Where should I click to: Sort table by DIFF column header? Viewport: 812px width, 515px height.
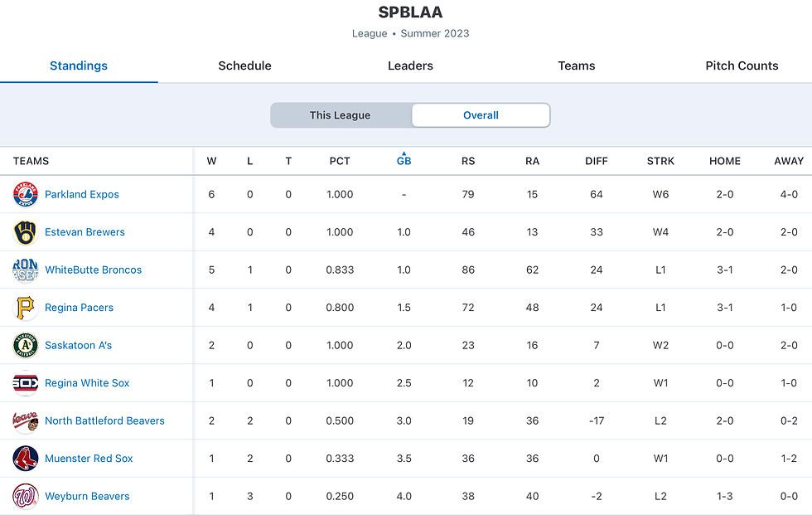(597, 161)
